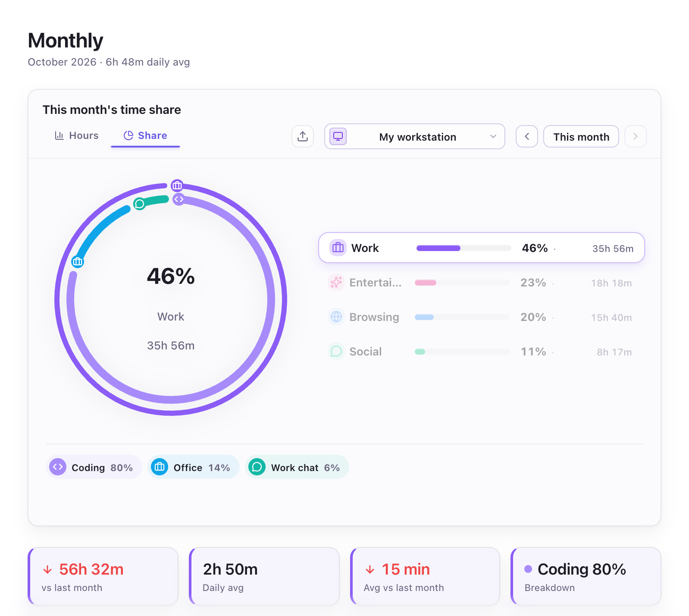Click the Work chat bubble chip icon
The width and height of the screenshot is (689, 616).
[257, 467]
